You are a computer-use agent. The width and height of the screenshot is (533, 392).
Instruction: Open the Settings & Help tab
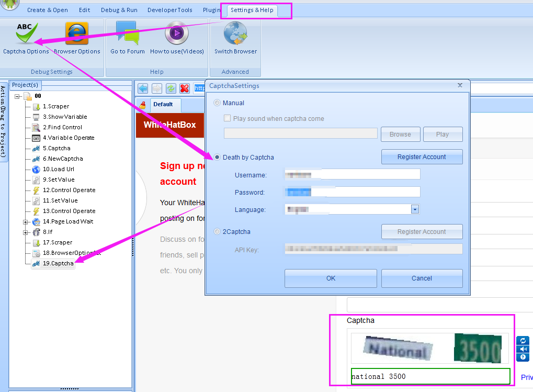click(252, 10)
